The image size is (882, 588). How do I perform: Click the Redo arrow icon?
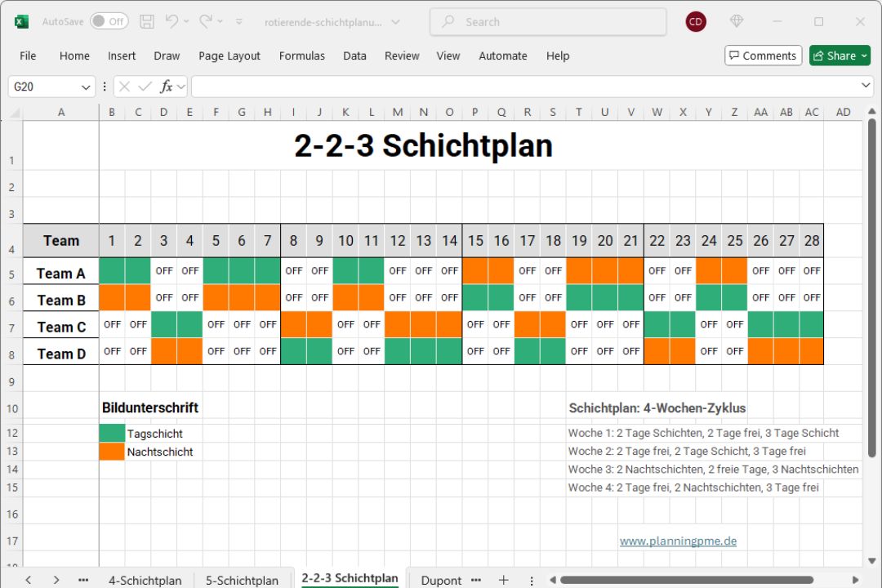click(x=206, y=22)
